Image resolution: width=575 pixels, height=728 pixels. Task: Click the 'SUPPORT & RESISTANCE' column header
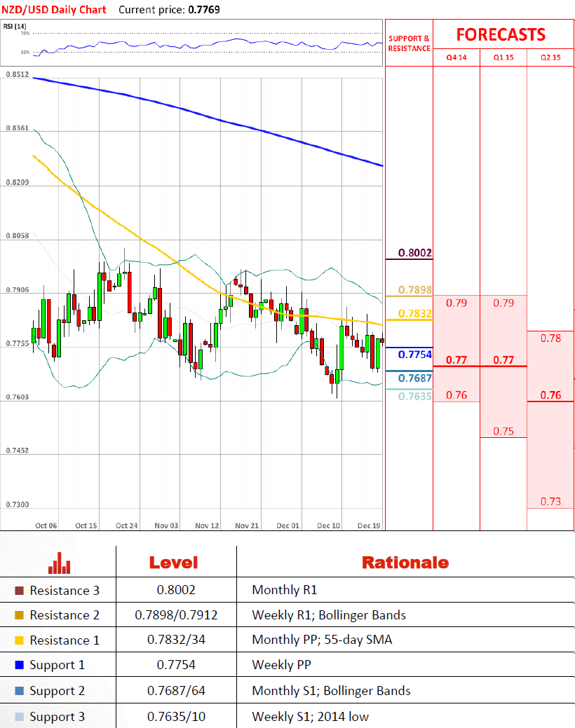click(409, 43)
